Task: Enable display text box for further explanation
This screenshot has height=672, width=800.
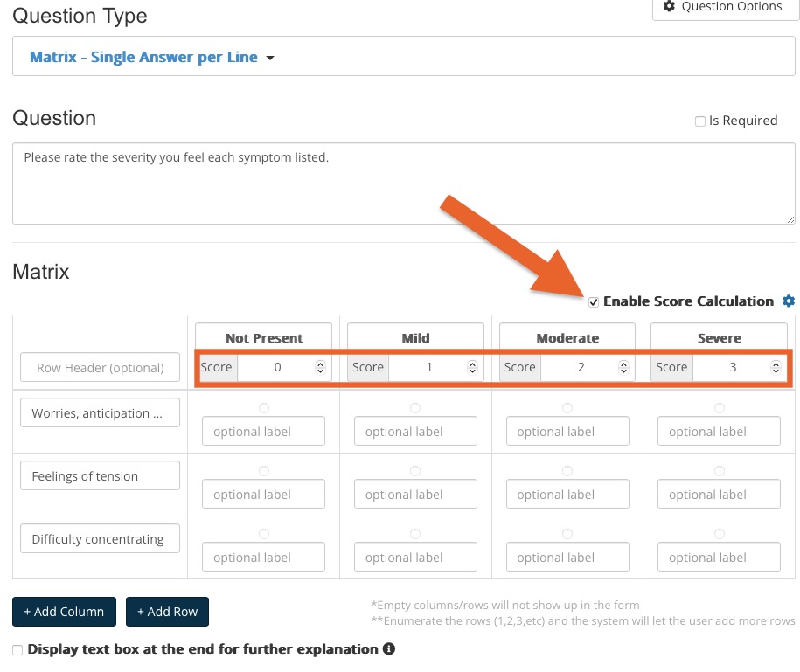Action: pyautogui.click(x=17, y=649)
